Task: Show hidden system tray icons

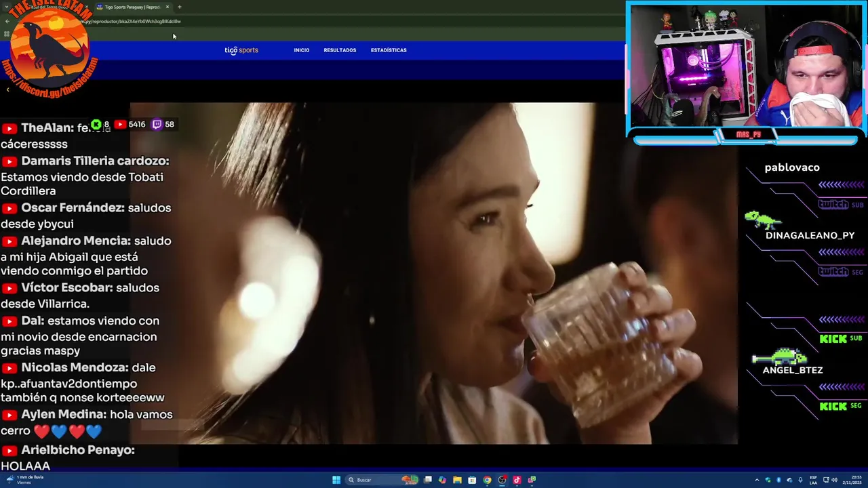Action: point(757,480)
